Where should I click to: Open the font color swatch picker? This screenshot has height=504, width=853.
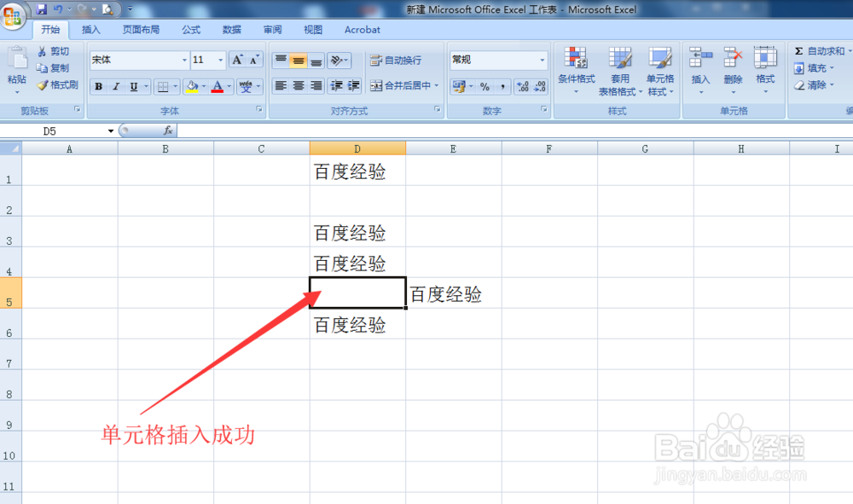pyautogui.click(x=228, y=86)
